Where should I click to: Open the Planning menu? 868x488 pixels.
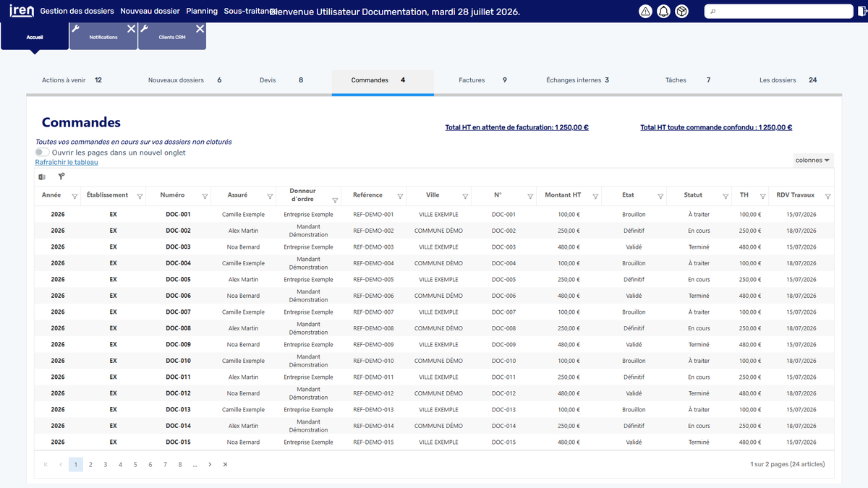(x=202, y=12)
